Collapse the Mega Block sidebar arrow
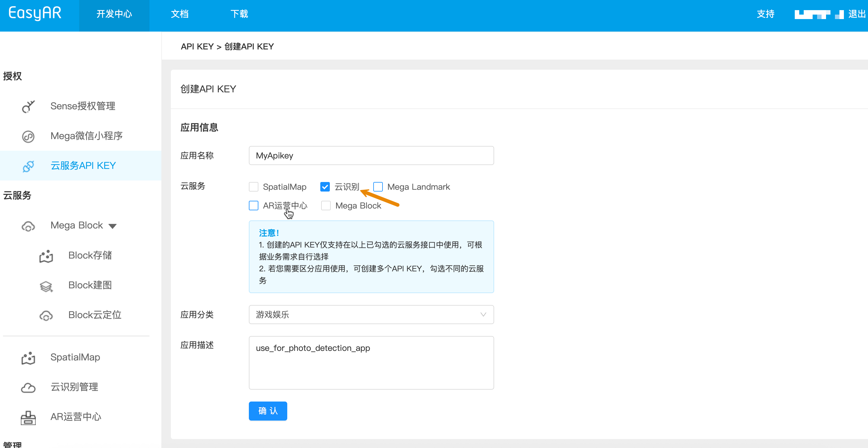The width and height of the screenshot is (868, 448). 113,226
